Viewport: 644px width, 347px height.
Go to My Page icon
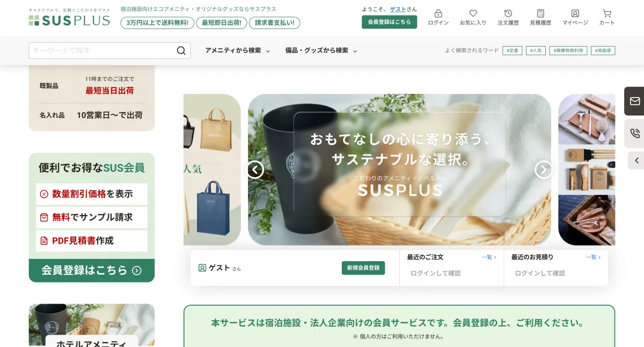(x=575, y=13)
